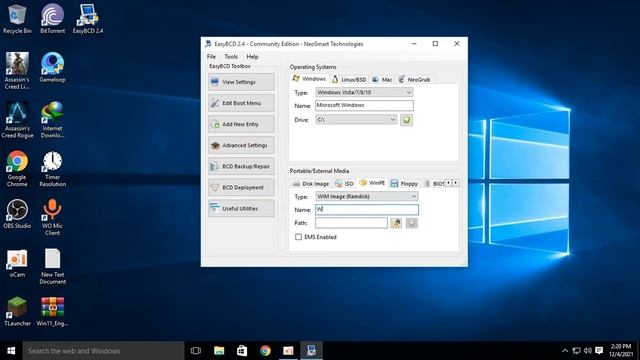The height and width of the screenshot is (360, 640).
Task: Select the Timer Resolution desktop icon
Action: tap(53, 168)
